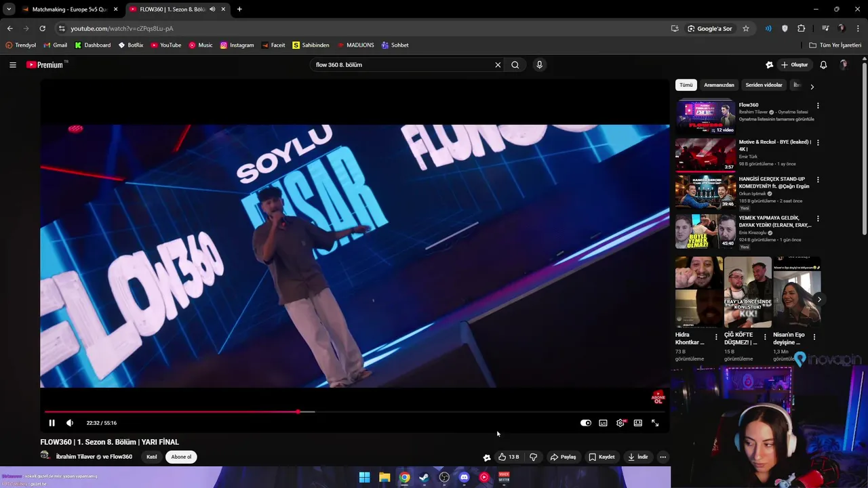The height and width of the screenshot is (488, 868).
Task: Click the Katıl join button
Action: 152,457
